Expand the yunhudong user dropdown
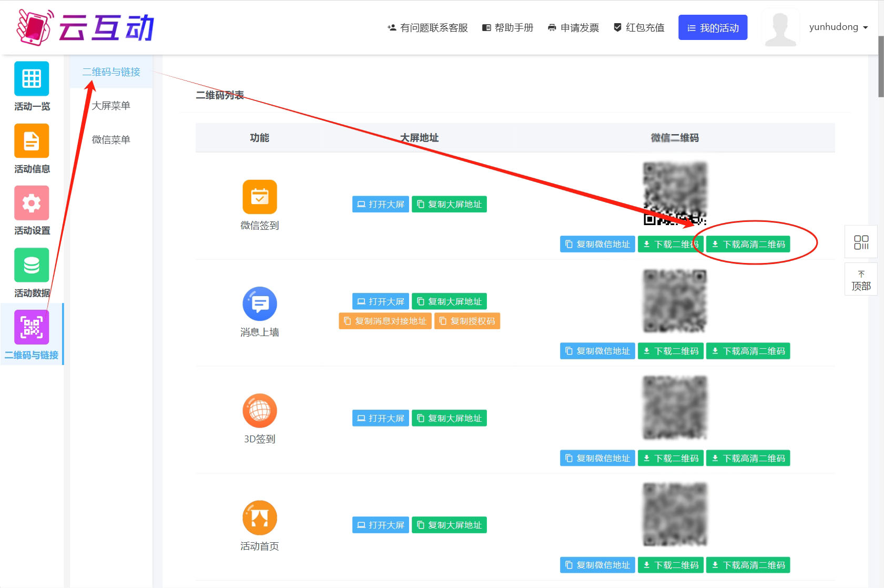 838,27
